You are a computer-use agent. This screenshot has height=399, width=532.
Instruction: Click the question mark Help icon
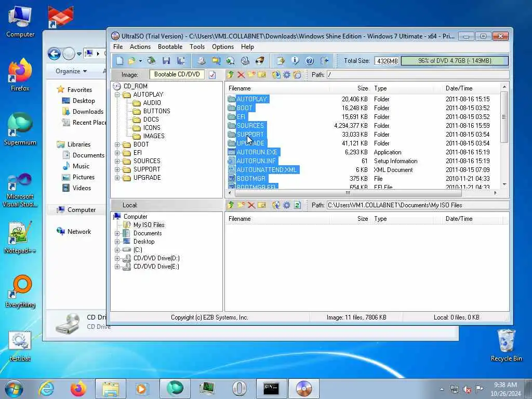click(310, 61)
